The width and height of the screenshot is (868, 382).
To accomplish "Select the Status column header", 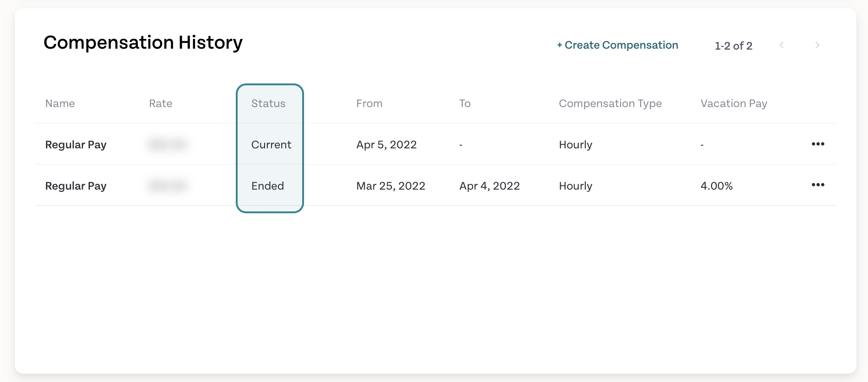I will point(268,103).
